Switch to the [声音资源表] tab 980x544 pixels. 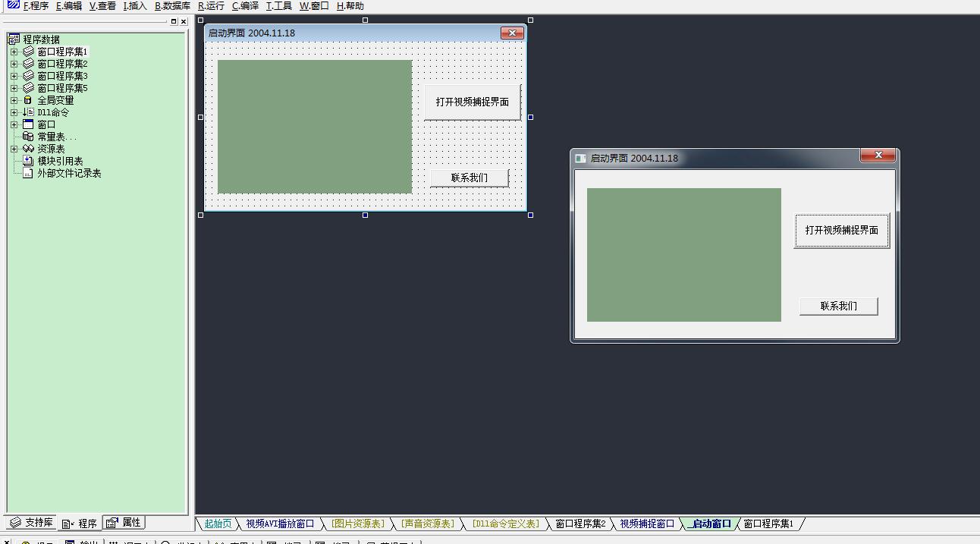[428, 524]
